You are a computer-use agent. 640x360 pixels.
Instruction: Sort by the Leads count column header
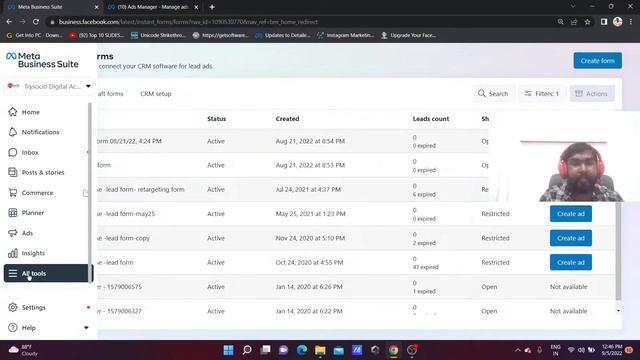pyautogui.click(x=431, y=119)
